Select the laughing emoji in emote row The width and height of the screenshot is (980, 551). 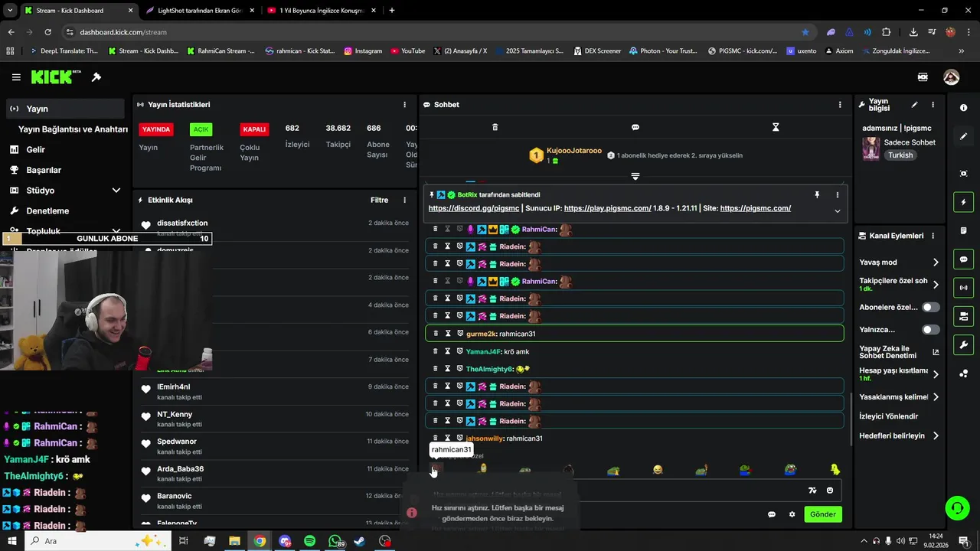click(658, 470)
